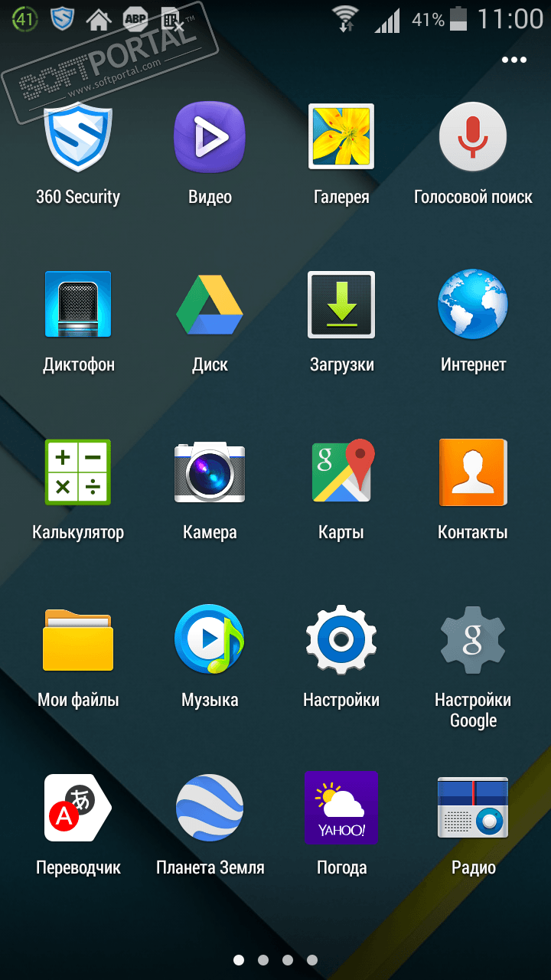This screenshot has width=551, height=980.
Task: Switch to the third app page dot
Action: tap(288, 959)
